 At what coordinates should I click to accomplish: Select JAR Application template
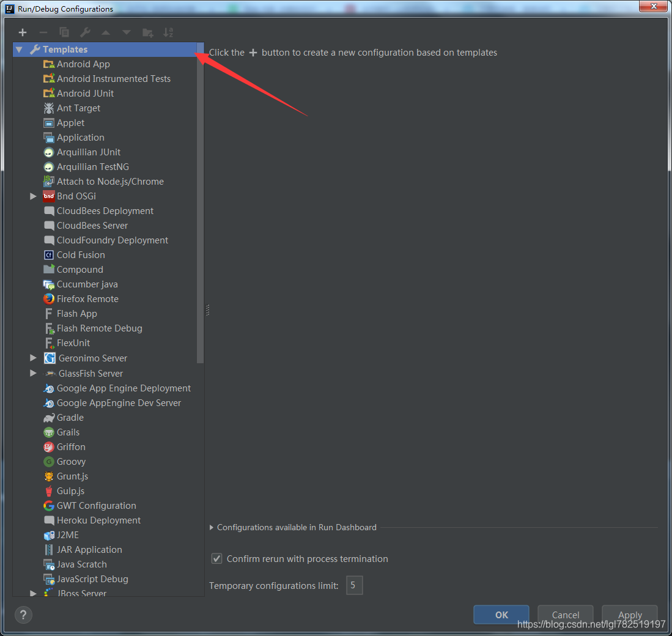point(89,550)
